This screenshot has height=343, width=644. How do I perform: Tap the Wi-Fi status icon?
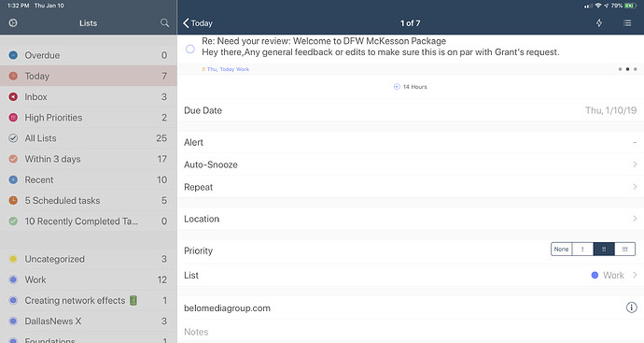(598, 6)
